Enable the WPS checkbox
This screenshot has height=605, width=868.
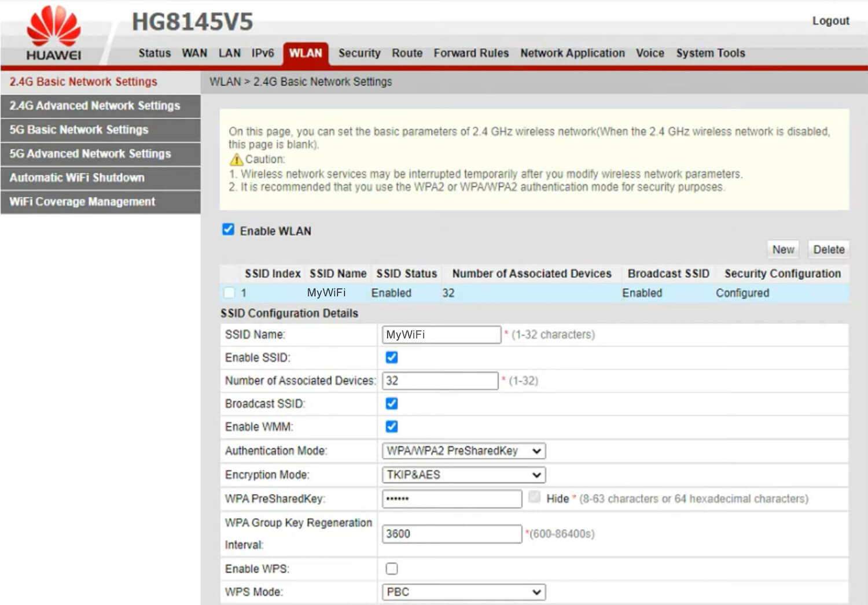[x=392, y=569]
